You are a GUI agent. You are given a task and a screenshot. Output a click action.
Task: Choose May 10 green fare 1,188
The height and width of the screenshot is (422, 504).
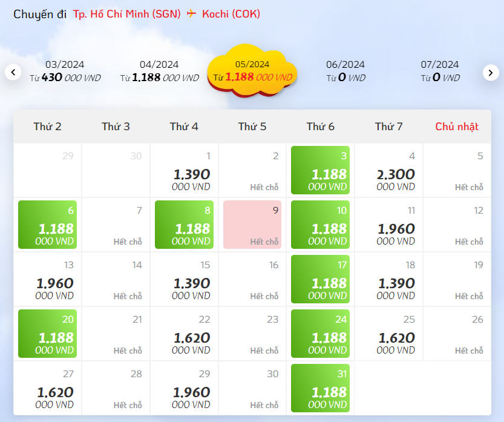(x=320, y=225)
